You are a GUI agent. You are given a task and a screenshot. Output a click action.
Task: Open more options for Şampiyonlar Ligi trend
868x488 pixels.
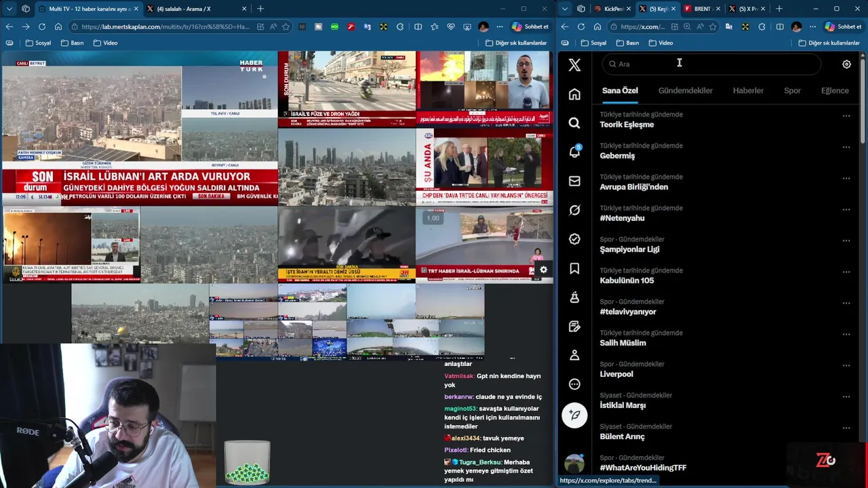pyautogui.click(x=846, y=241)
